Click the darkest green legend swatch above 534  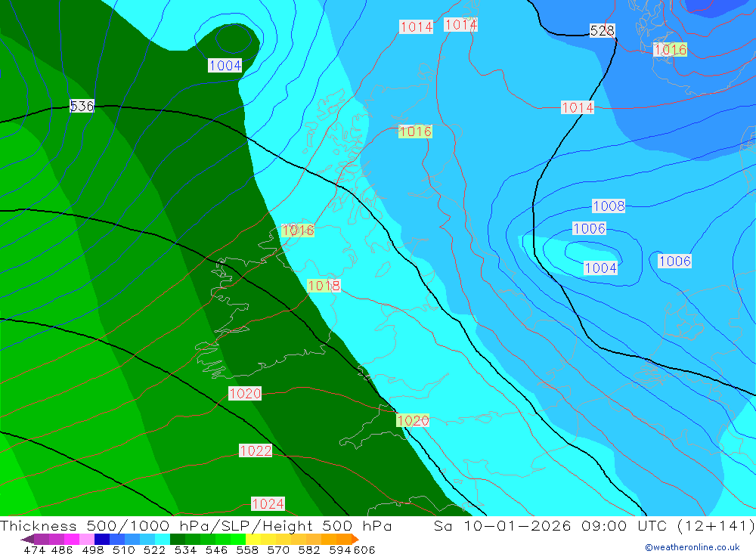178,539
